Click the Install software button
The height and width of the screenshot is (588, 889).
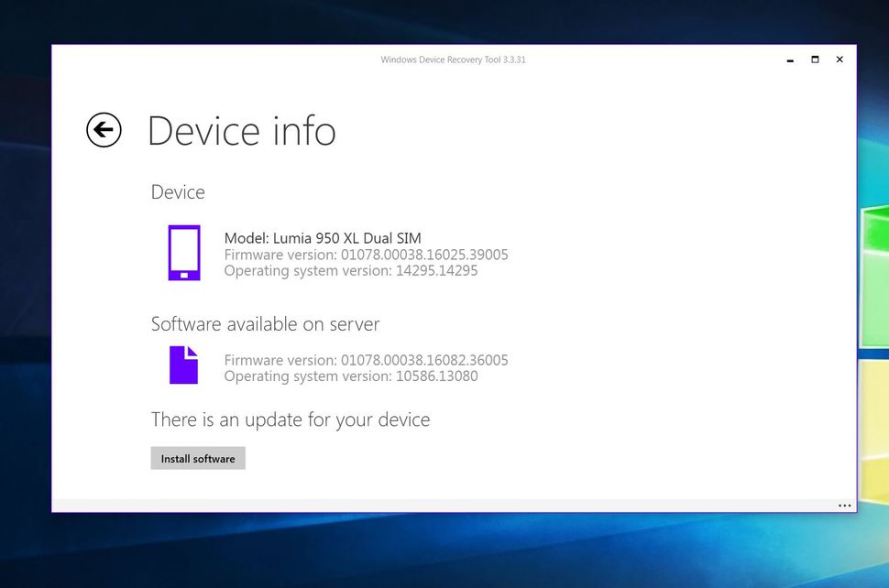point(198,458)
